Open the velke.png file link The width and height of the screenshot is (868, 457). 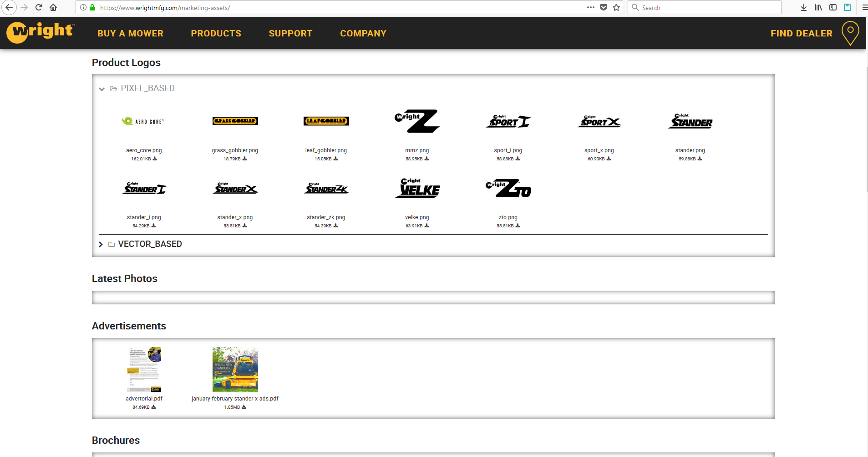click(x=417, y=217)
